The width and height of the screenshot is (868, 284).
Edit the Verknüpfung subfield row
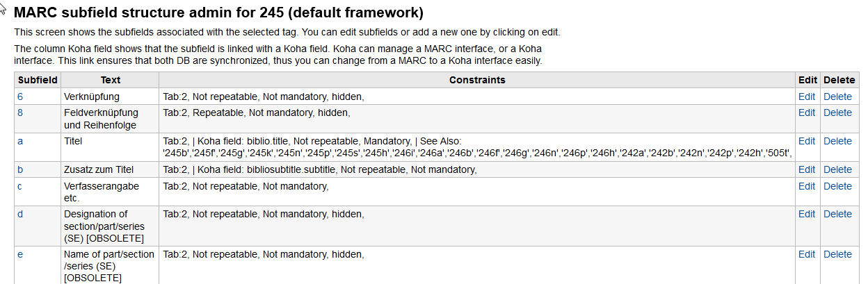807,97
